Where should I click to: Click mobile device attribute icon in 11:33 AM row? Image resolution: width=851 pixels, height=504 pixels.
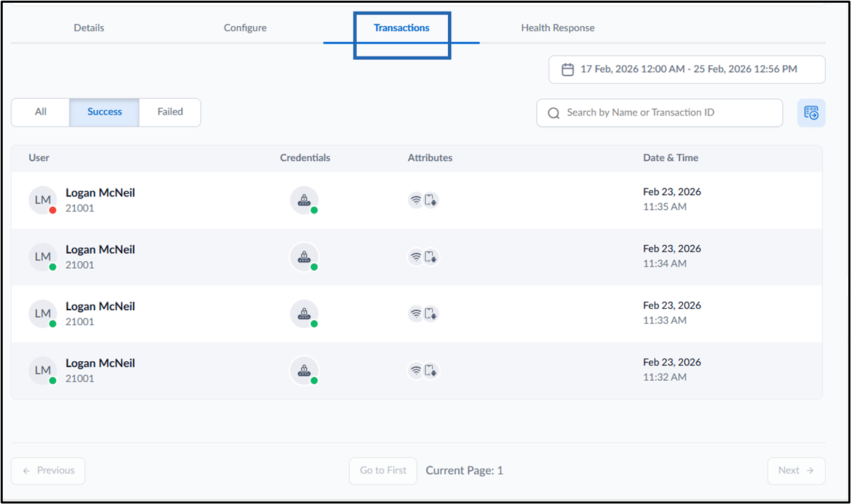(431, 314)
